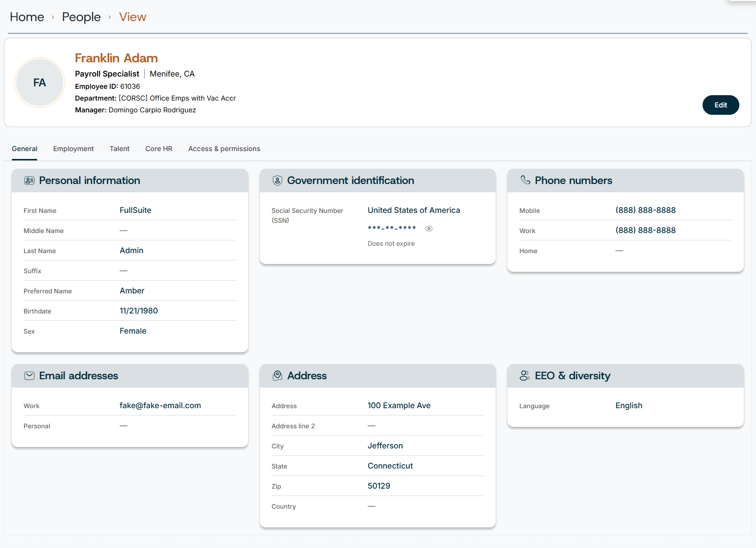
Task: Reveal the masked SSN with eye icon
Action: 429,229
